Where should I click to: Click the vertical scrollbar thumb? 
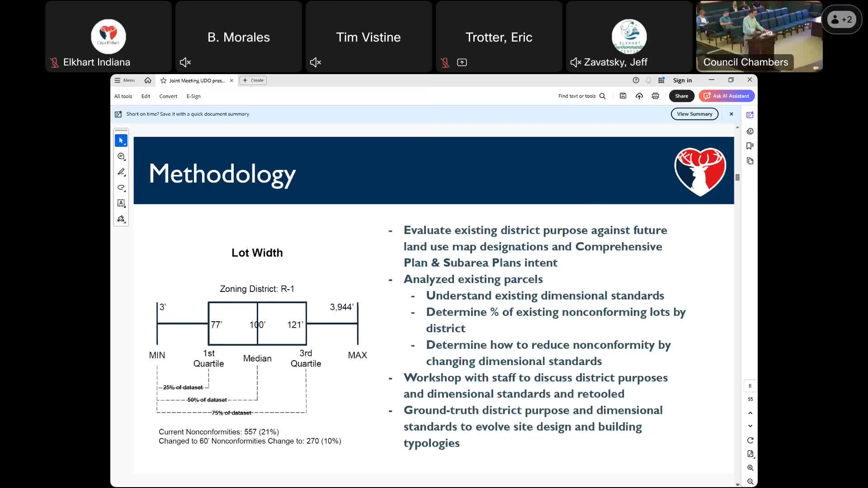[x=737, y=178]
